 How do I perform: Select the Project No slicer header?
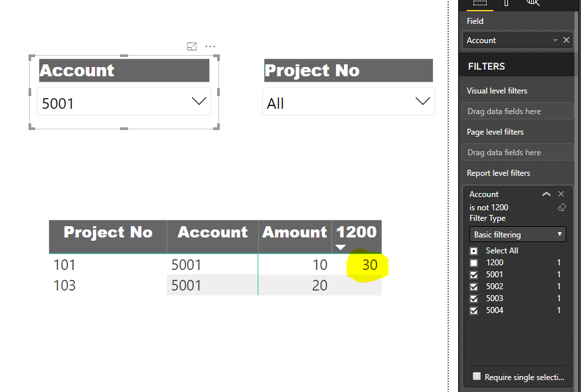pos(349,70)
